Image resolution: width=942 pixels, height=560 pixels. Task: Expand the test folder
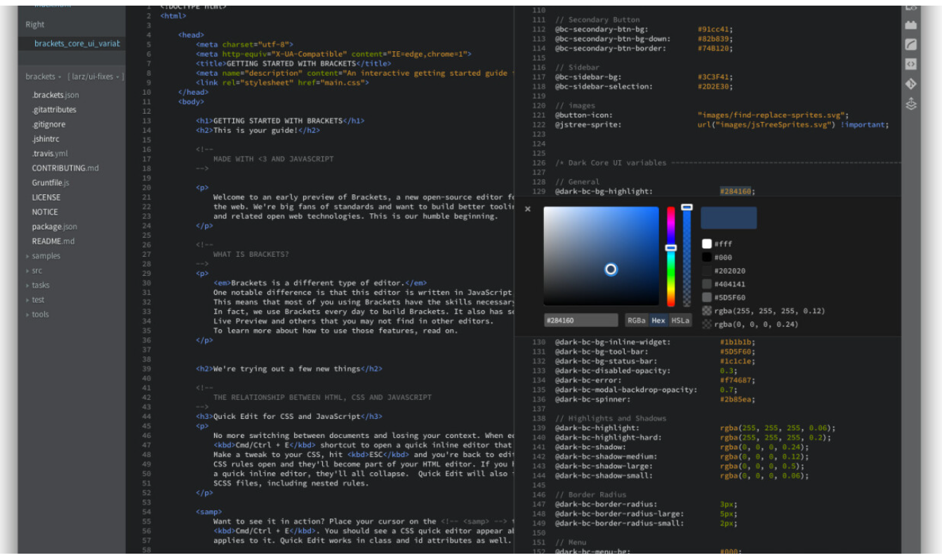click(x=35, y=300)
